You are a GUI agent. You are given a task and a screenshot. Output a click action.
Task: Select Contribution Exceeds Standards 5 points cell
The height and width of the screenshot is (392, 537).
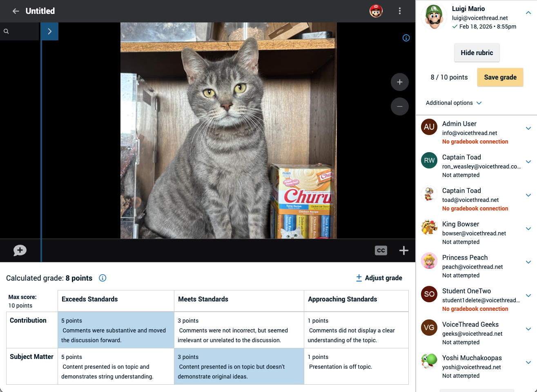pyautogui.click(x=116, y=330)
